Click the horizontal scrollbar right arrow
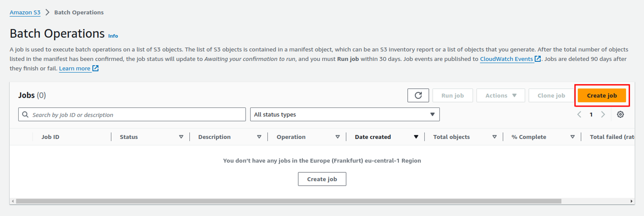644x216 pixels. pos(631,201)
